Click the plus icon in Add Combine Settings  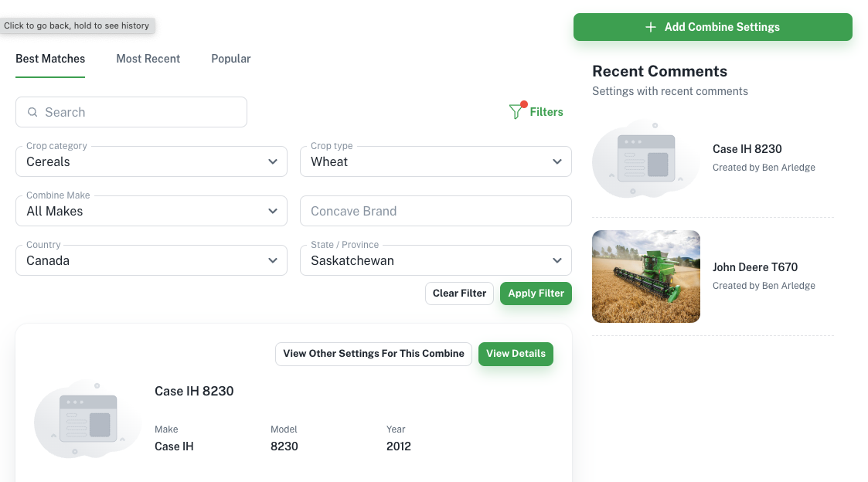651,27
